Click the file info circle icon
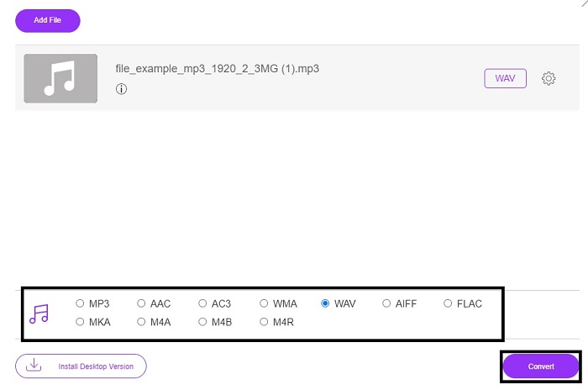Viewport: 588px width, 390px height. pyautogui.click(x=121, y=89)
